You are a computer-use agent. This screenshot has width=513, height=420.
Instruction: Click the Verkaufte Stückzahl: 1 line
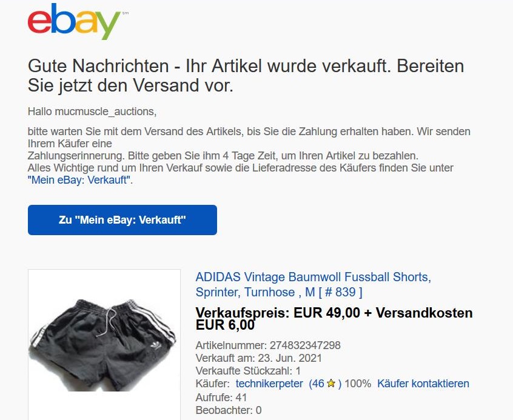248,371
